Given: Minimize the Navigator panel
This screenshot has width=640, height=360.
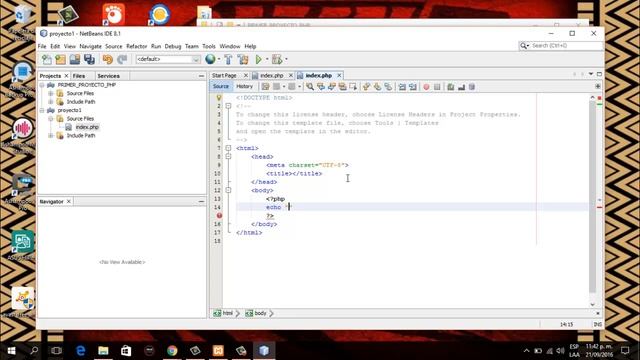Looking at the screenshot, I should coord(201,202).
